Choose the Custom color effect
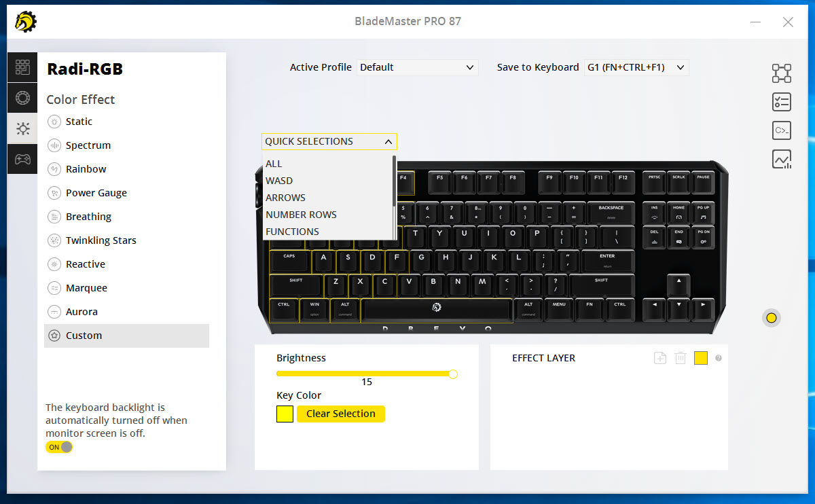The width and height of the screenshot is (815, 504). pyautogui.click(x=126, y=336)
